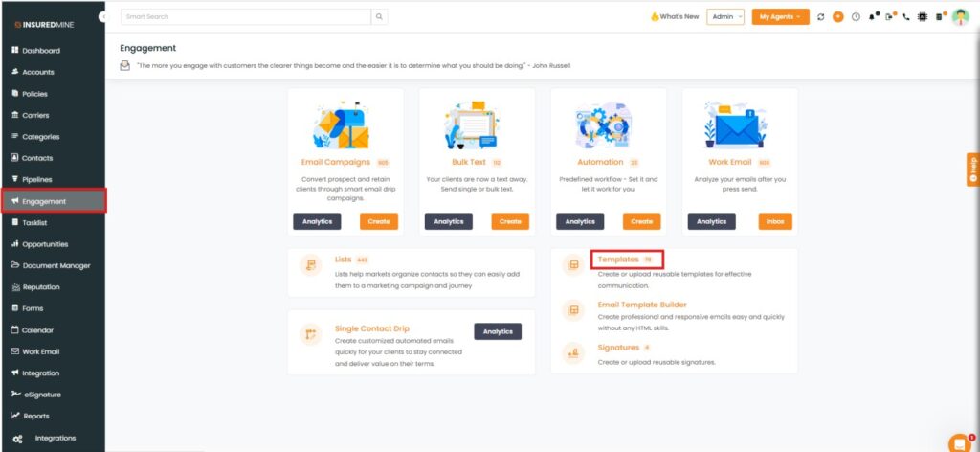Go to Pipelines in sidebar

(36, 179)
